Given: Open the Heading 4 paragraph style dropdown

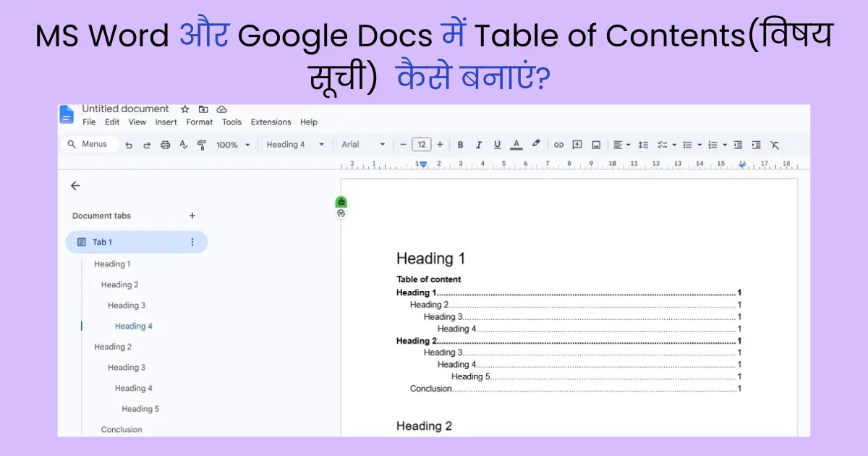Looking at the screenshot, I should (295, 145).
